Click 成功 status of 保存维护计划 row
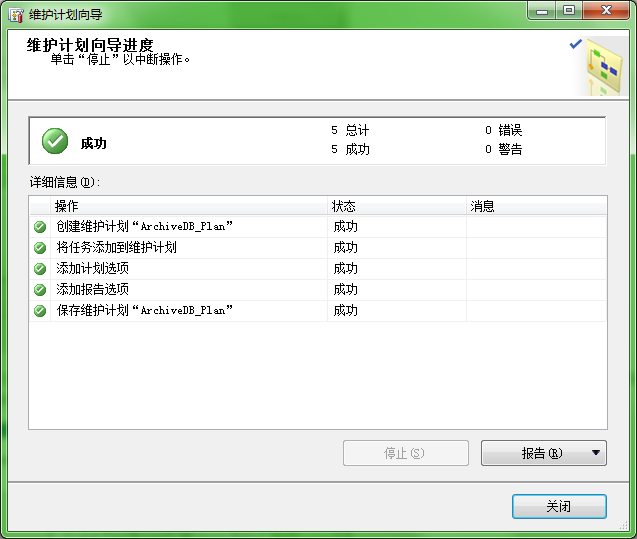Viewport: 637px width, 539px height. click(345, 311)
